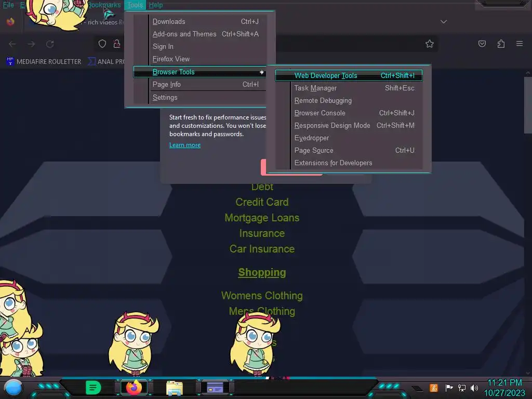Open the Womens Clothing link

click(262, 296)
